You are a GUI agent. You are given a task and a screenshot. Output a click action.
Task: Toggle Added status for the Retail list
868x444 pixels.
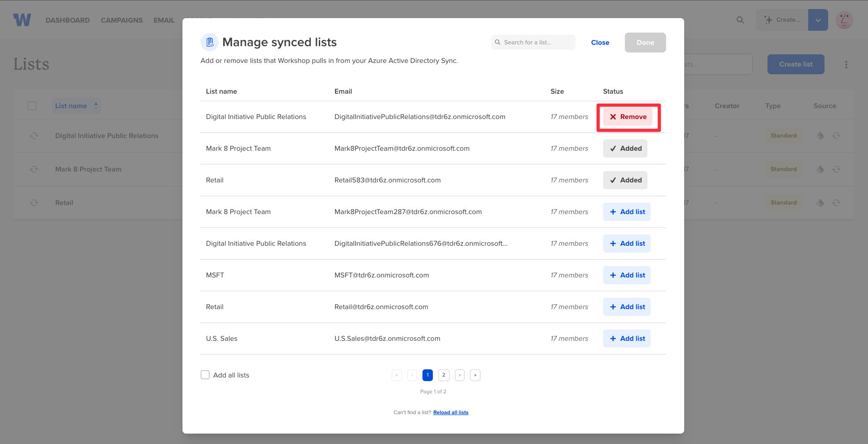pos(625,180)
